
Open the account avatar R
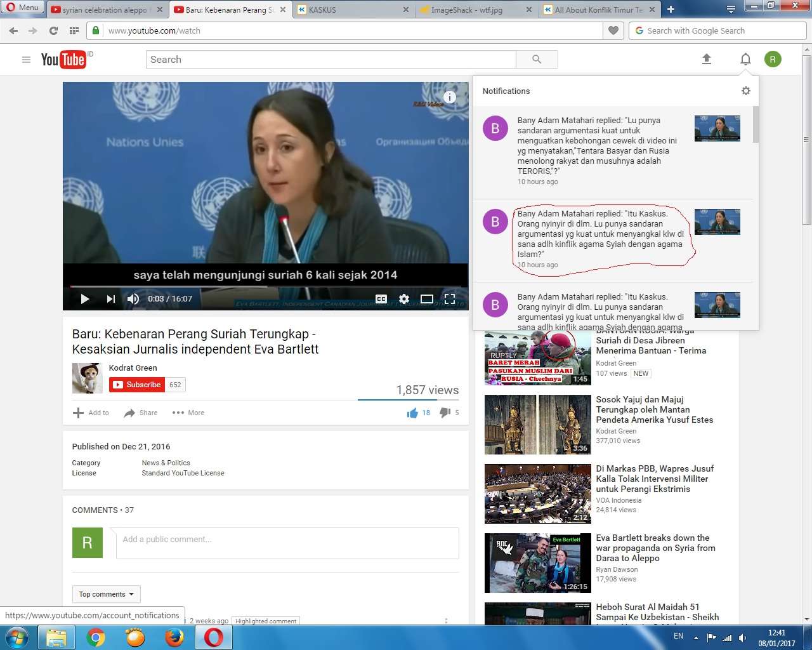[x=773, y=59]
